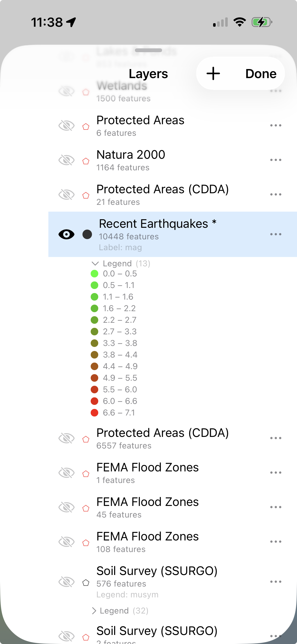Viewport: 297px width, 644px height.
Task: Tap the Done button
Action: (x=261, y=74)
